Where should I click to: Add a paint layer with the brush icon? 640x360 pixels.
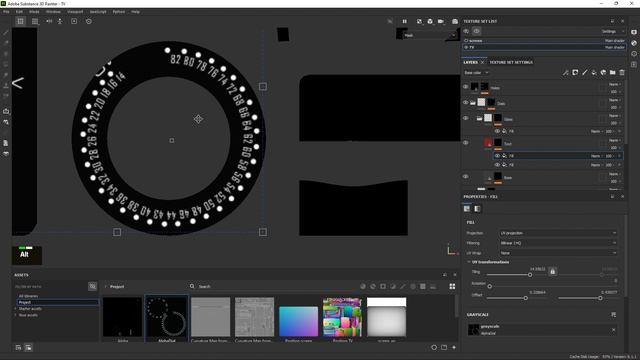[x=584, y=73]
